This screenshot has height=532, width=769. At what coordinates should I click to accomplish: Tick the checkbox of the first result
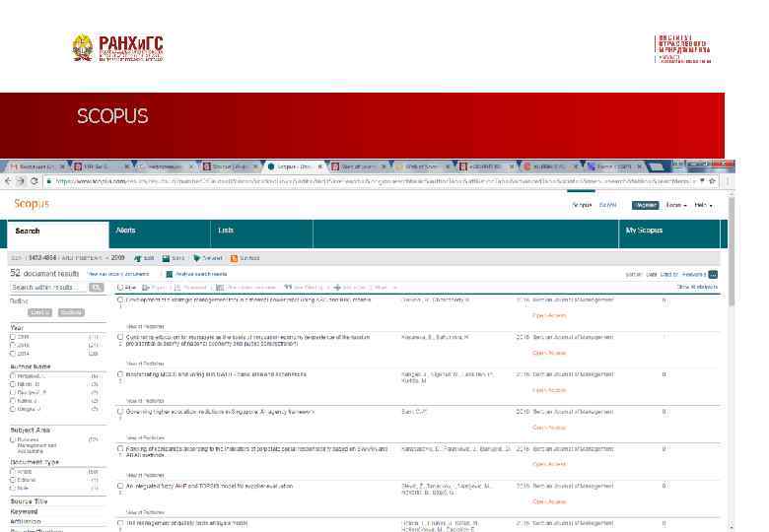click(x=120, y=299)
